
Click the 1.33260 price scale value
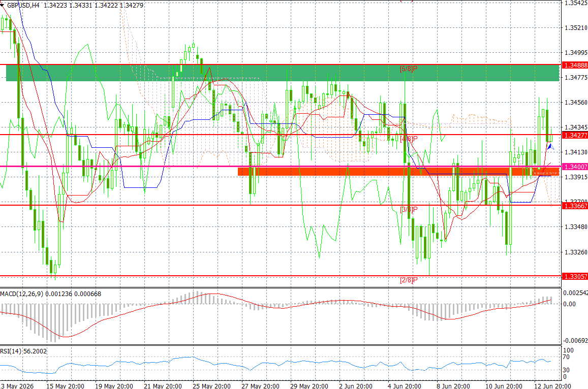tap(576, 252)
